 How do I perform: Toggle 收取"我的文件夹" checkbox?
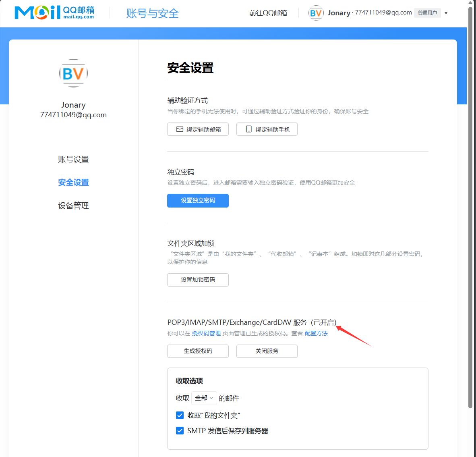click(x=180, y=415)
